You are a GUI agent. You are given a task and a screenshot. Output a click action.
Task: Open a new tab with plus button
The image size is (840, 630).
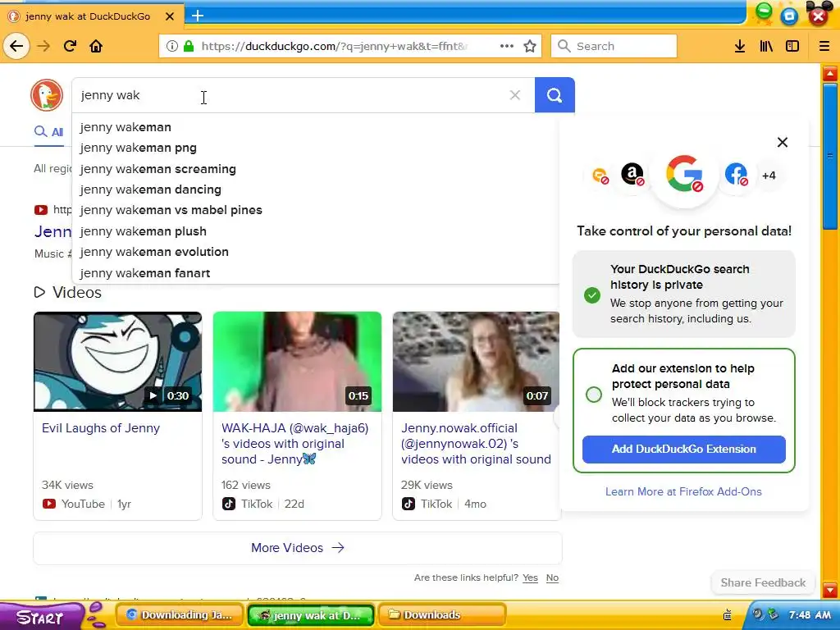coord(198,16)
